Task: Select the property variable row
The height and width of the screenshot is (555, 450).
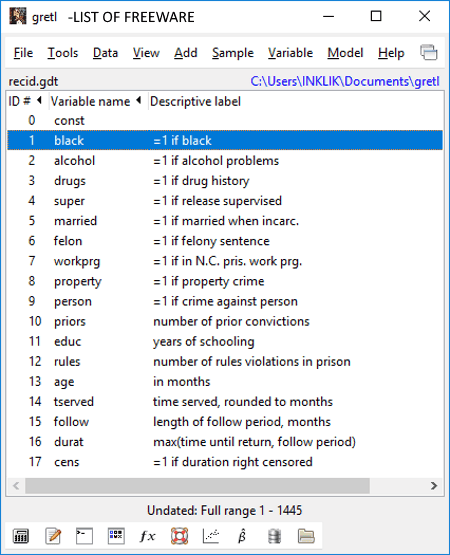Action: (225, 281)
